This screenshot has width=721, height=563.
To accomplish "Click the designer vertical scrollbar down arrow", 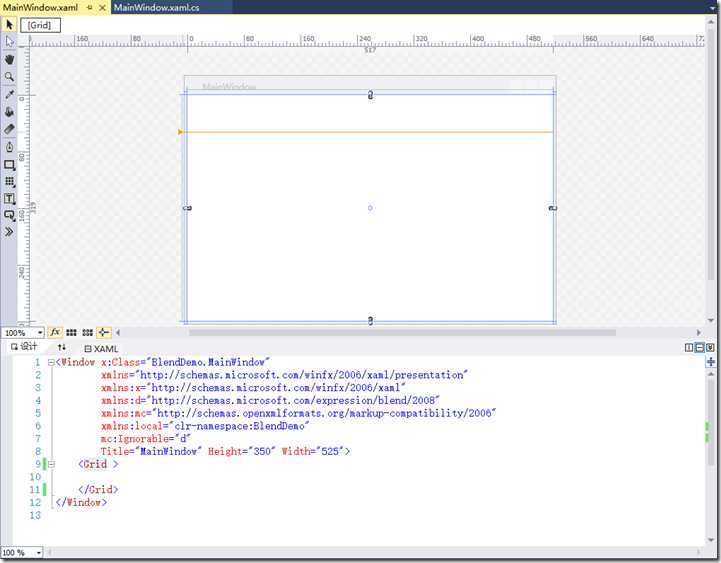I will tap(711, 321).
